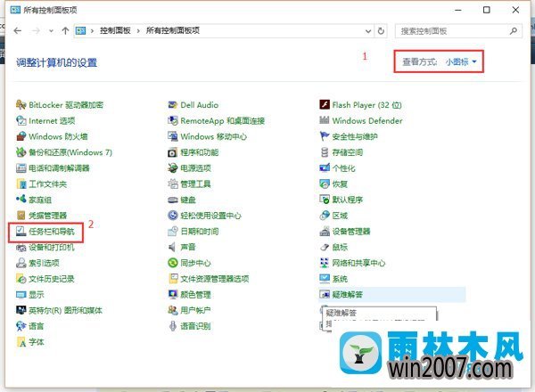Open Windows 移动中心 icon

tap(173, 136)
